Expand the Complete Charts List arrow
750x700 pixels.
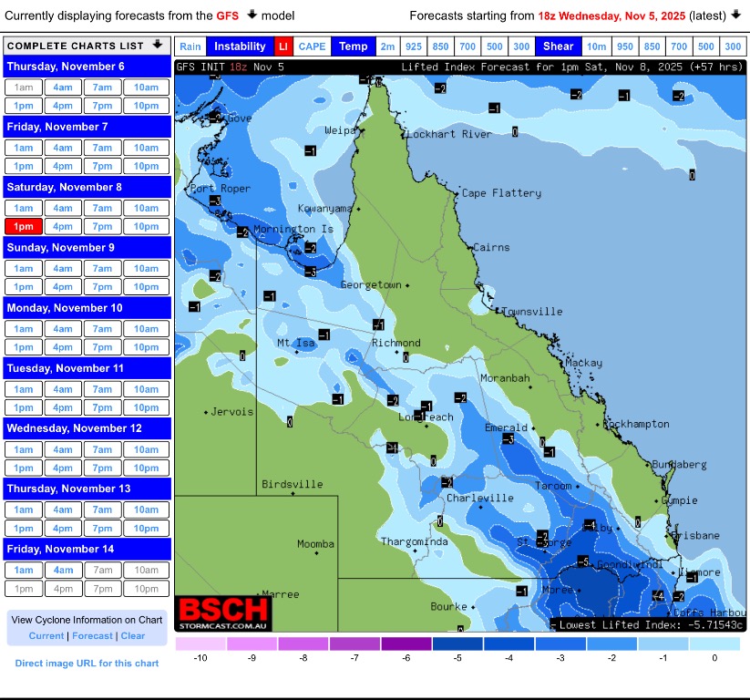pyautogui.click(x=158, y=45)
